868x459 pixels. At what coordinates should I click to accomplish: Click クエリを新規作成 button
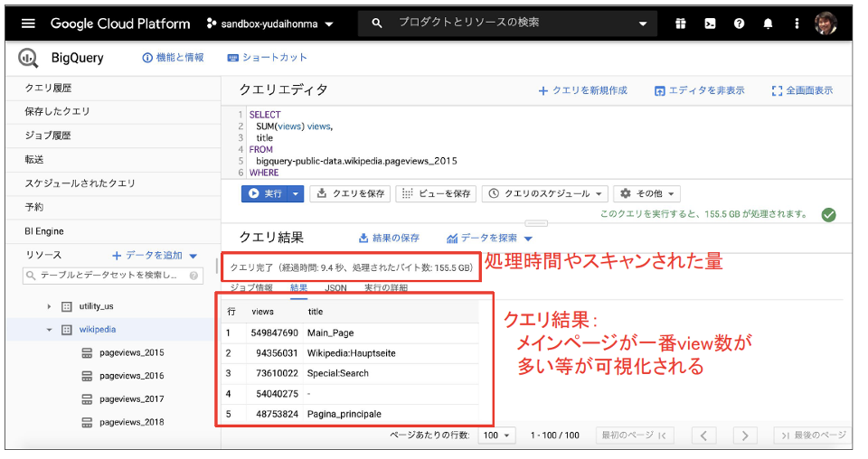click(583, 90)
